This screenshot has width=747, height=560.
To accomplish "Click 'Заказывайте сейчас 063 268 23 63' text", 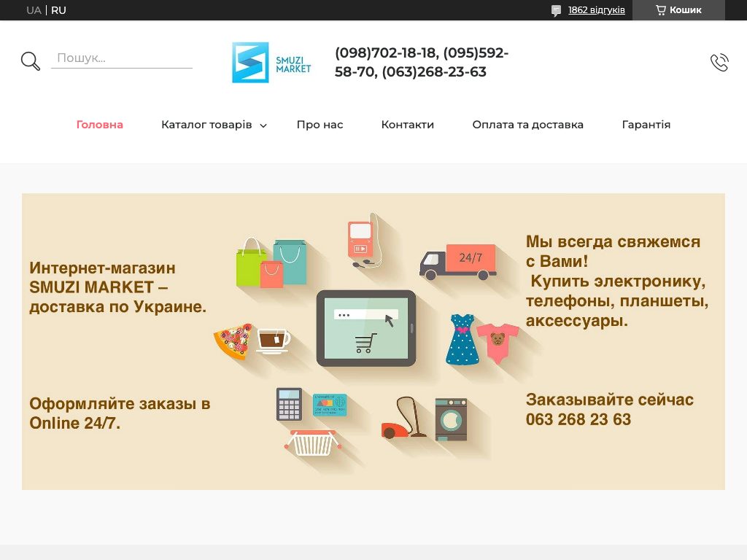I will (609, 410).
